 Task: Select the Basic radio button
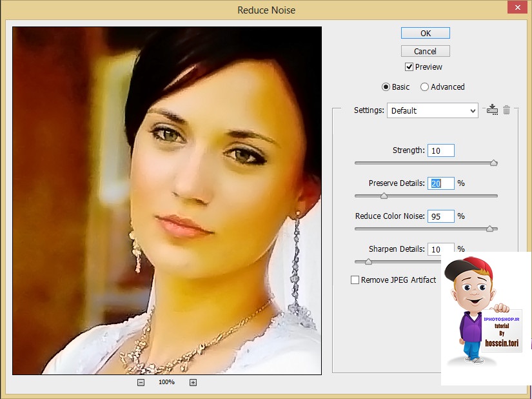(x=386, y=87)
